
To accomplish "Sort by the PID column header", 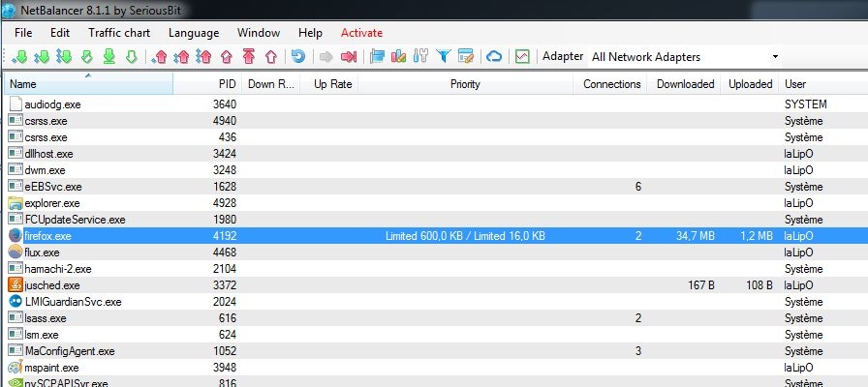I will pos(207,84).
